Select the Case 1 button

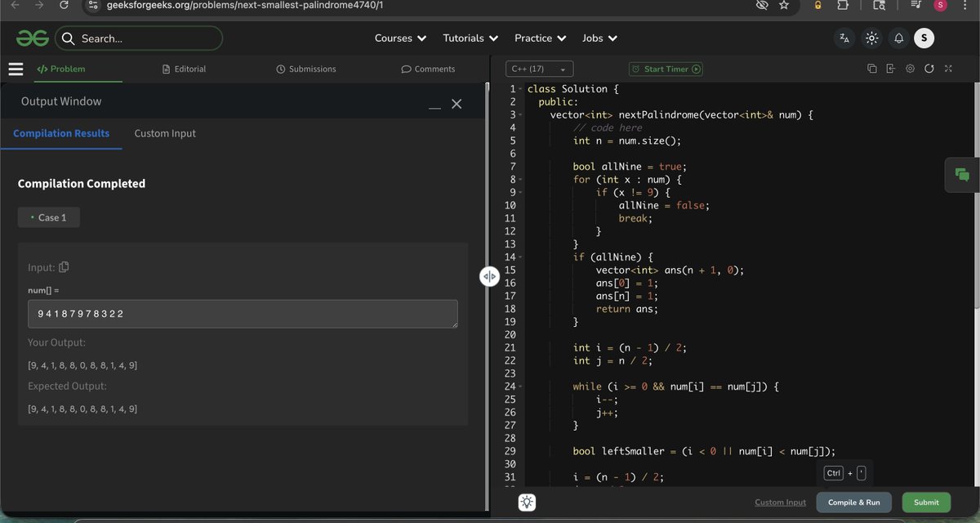click(49, 217)
